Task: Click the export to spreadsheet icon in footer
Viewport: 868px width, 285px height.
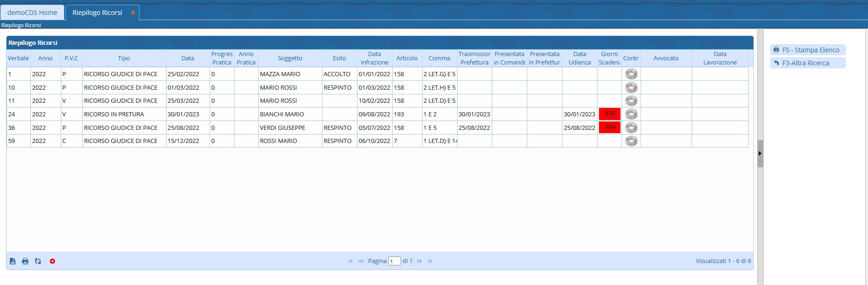Action: [13, 261]
